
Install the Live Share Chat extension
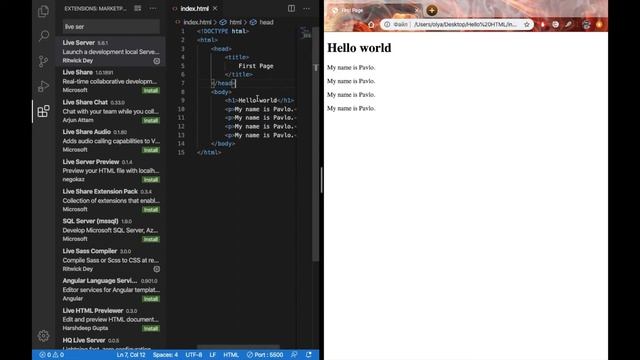(151, 120)
